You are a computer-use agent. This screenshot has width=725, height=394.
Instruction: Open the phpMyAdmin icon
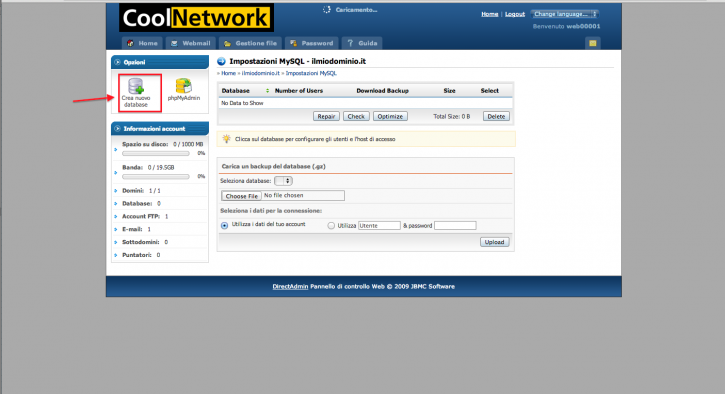[x=184, y=86]
